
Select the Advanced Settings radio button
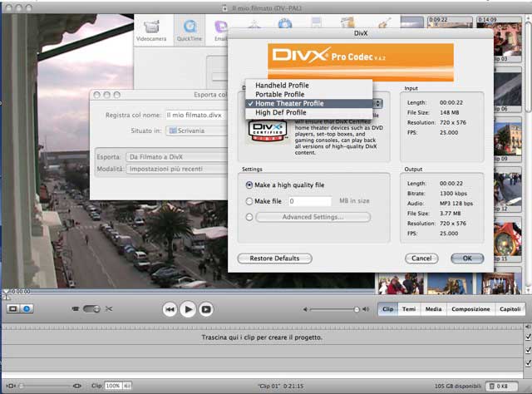[x=249, y=217]
